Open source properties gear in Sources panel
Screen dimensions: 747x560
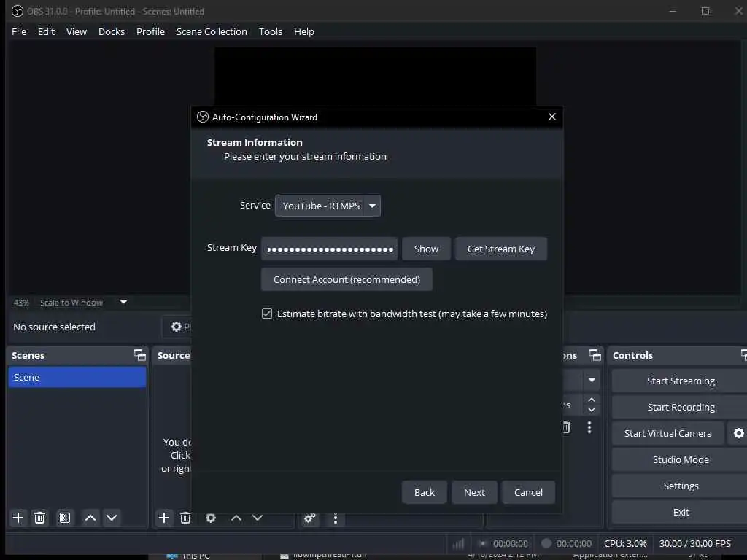click(x=211, y=518)
